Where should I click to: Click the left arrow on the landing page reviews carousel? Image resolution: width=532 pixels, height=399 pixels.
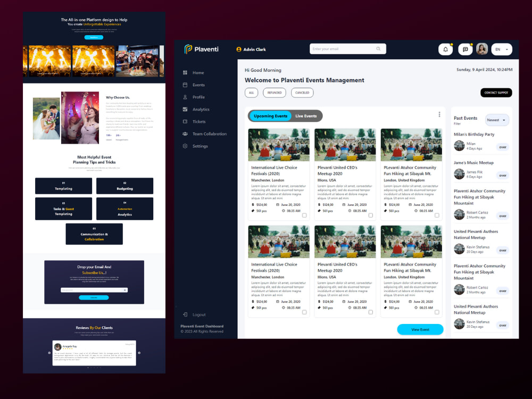49,353
